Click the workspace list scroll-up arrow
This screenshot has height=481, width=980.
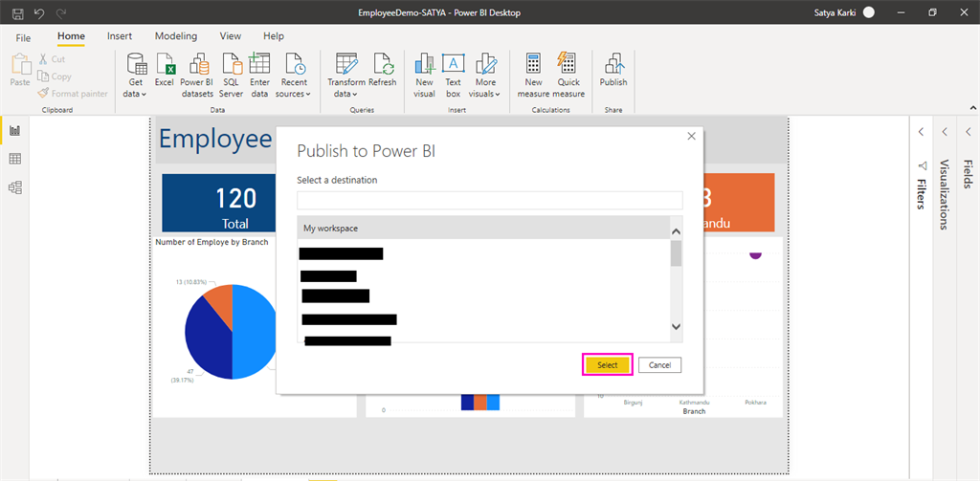point(676,231)
